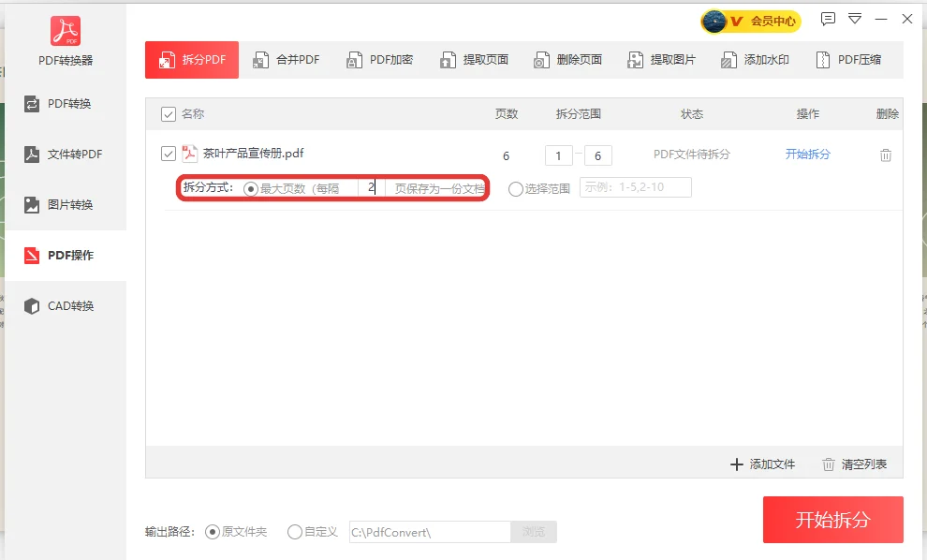Open the 会员中心 member center
The height and width of the screenshot is (560, 927).
coord(773,22)
